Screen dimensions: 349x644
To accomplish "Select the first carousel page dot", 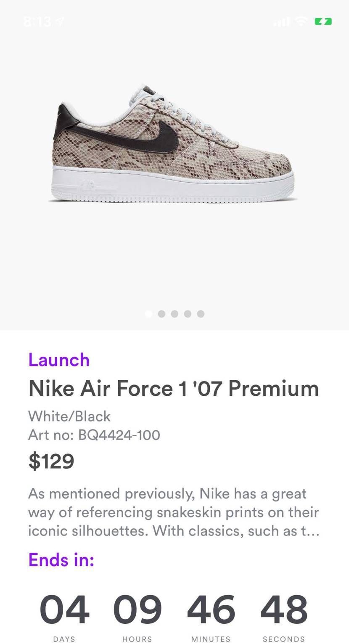I will pos(148,314).
